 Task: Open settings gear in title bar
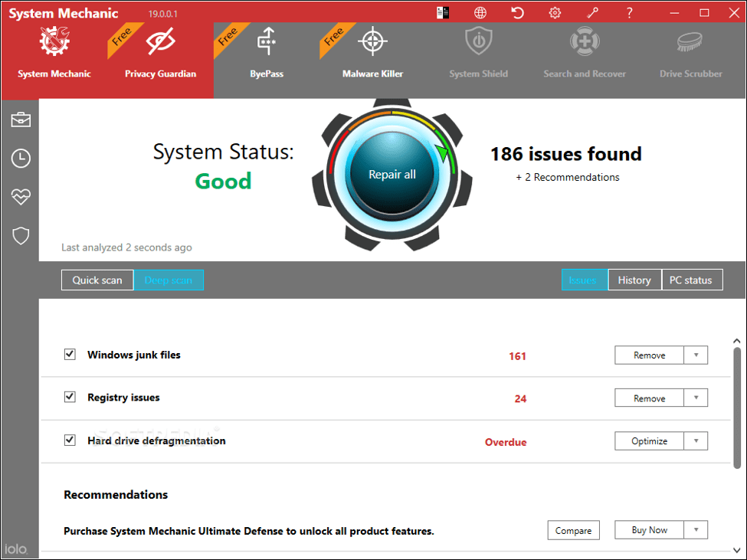[x=555, y=13]
